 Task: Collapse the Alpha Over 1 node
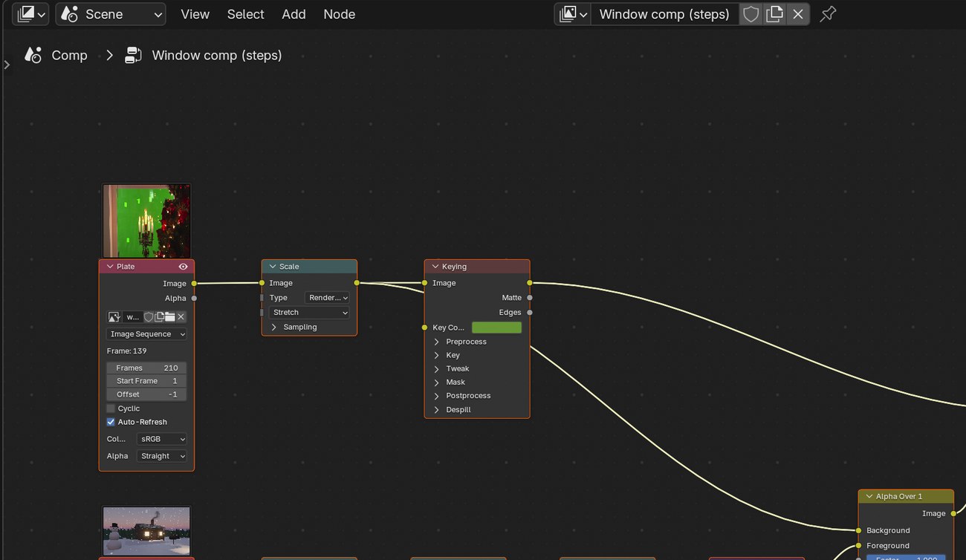869,496
